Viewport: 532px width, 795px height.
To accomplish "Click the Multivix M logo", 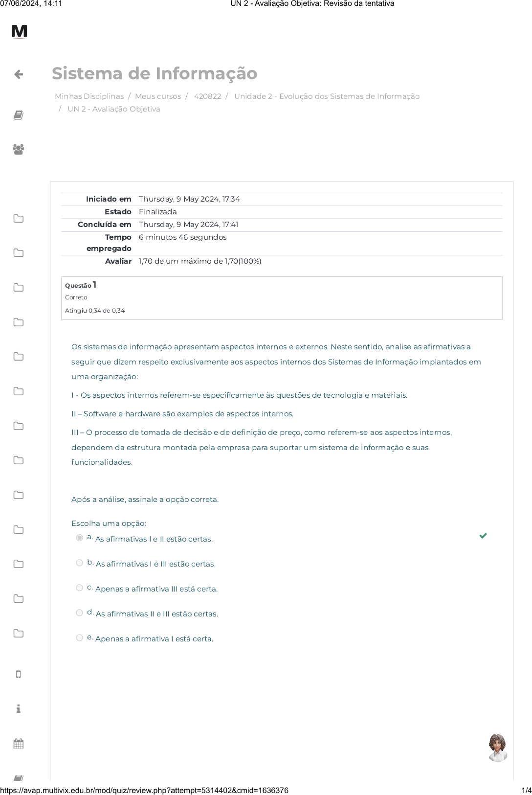I will coord(19,31).
